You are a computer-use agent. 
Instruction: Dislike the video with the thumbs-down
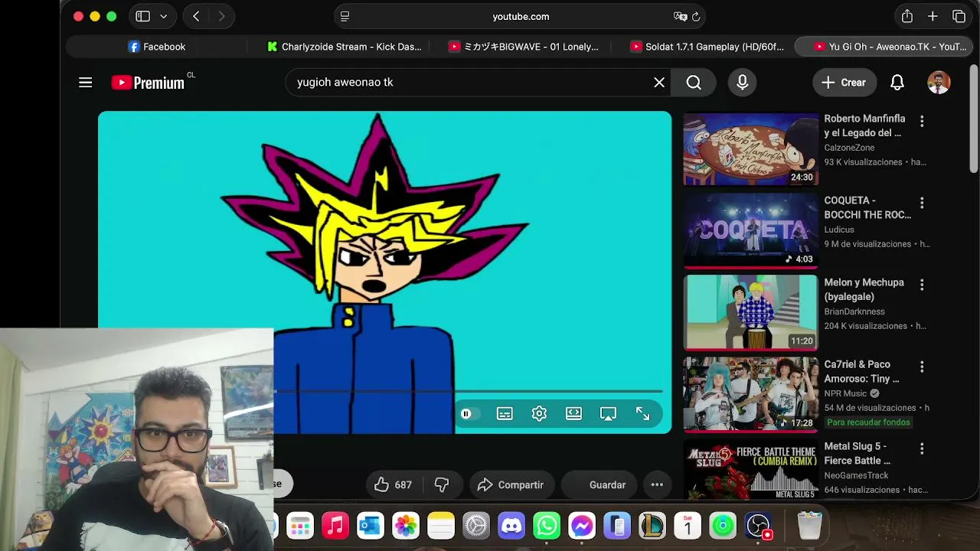click(442, 484)
